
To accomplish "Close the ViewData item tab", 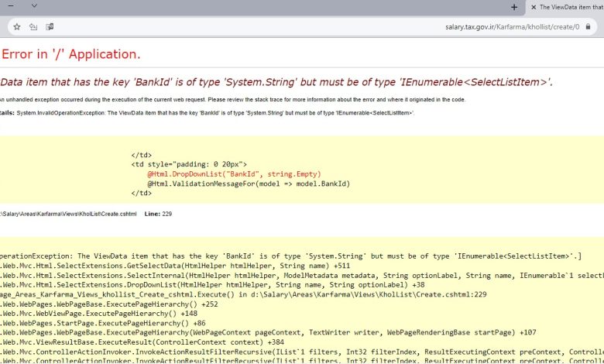I will point(531,6).
